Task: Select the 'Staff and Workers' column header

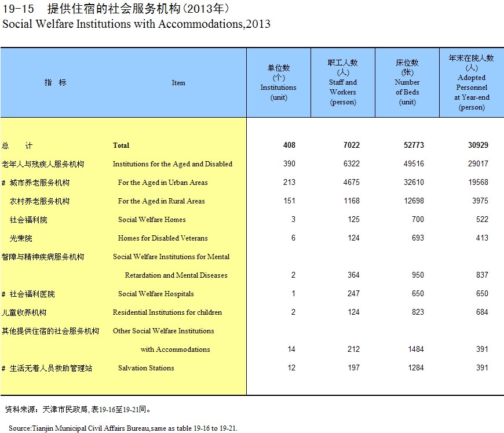Action: [343, 82]
